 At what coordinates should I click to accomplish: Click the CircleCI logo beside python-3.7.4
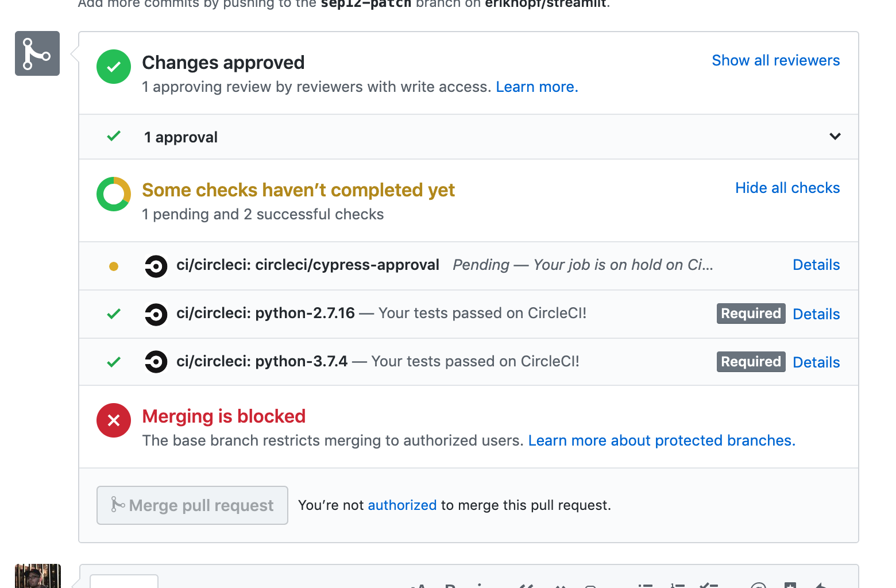(x=156, y=362)
